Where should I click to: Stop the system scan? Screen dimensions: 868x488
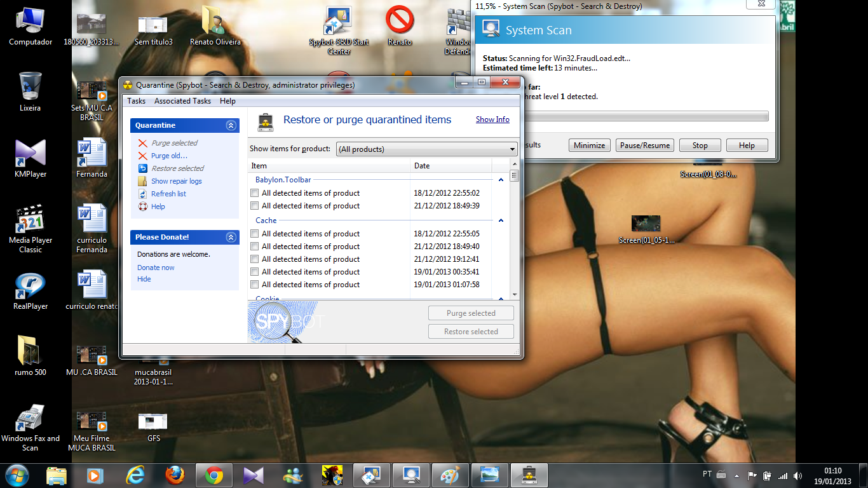tap(700, 146)
